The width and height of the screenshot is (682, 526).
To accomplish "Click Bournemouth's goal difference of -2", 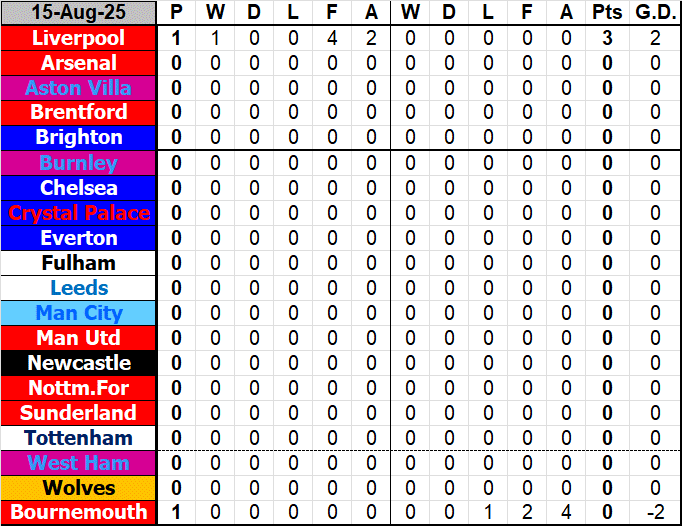I will (655, 513).
